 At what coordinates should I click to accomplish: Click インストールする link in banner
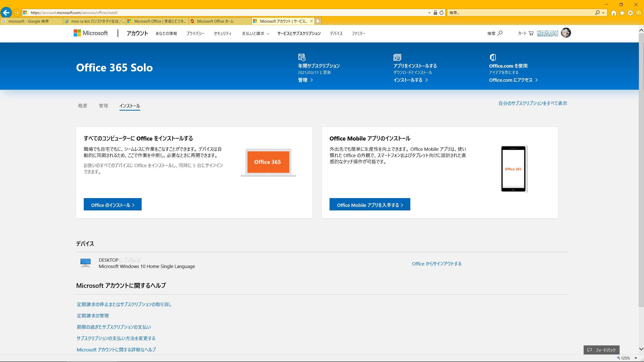click(411, 80)
